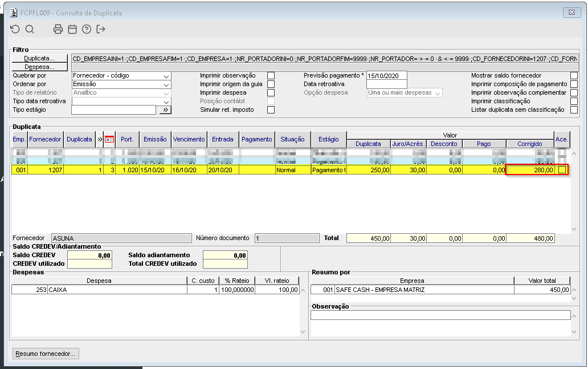The width and height of the screenshot is (588, 369).
Task: Click the printer icon in toolbar
Action: click(58, 29)
